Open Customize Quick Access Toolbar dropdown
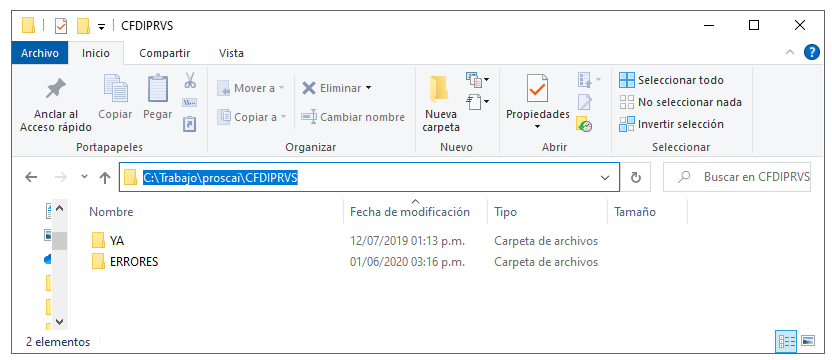This screenshot has width=832, height=360. [102, 26]
